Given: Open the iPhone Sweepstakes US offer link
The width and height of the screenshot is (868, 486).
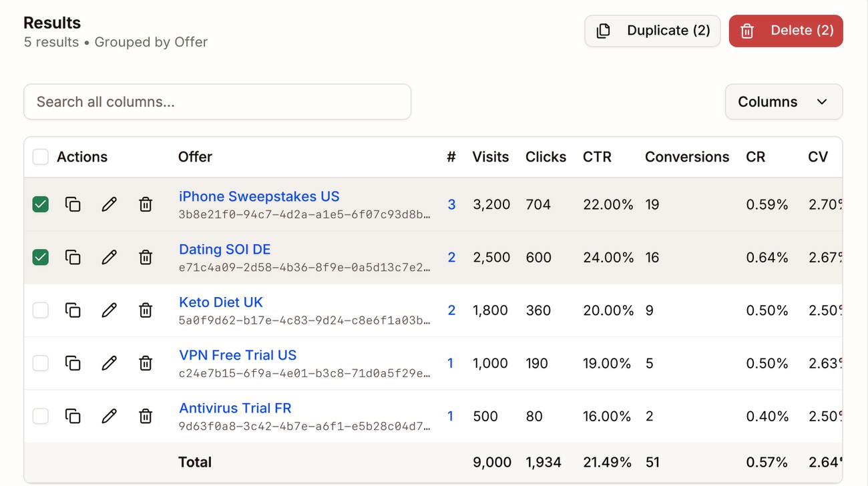Looking at the screenshot, I should coord(259,196).
